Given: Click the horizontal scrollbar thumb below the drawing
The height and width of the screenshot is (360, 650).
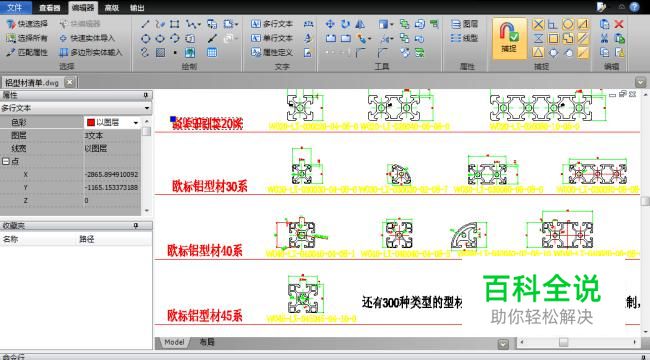Looking at the screenshot, I should [x=563, y=342].
